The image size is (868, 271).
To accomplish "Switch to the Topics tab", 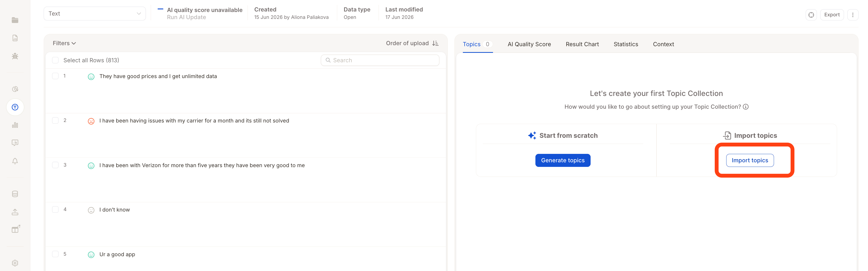I will (477, 44).
